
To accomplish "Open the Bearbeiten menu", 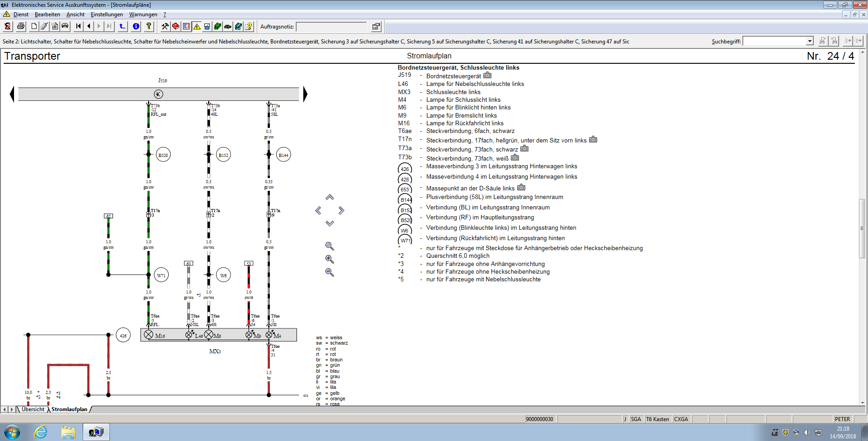I will (x=47, y=14).
